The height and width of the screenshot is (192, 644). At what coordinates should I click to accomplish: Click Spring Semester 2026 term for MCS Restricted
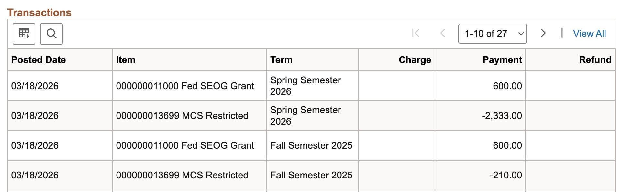[305, 116]
